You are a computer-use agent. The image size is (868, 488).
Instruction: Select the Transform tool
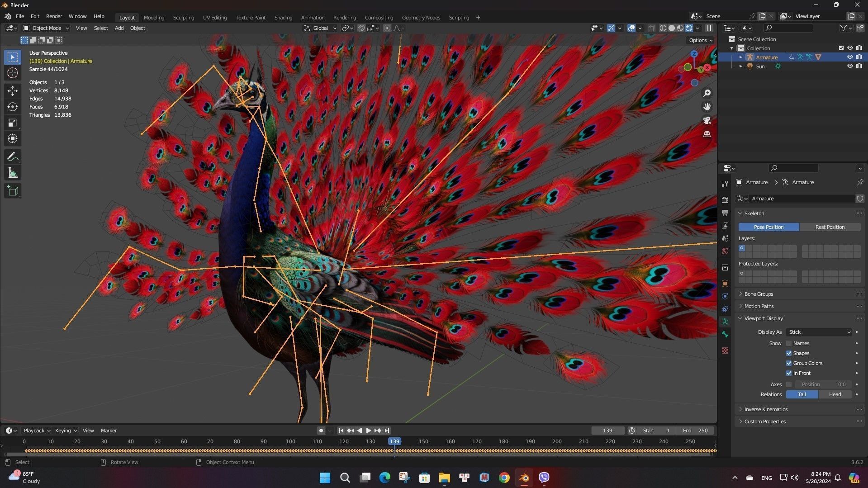click(13, 138)
